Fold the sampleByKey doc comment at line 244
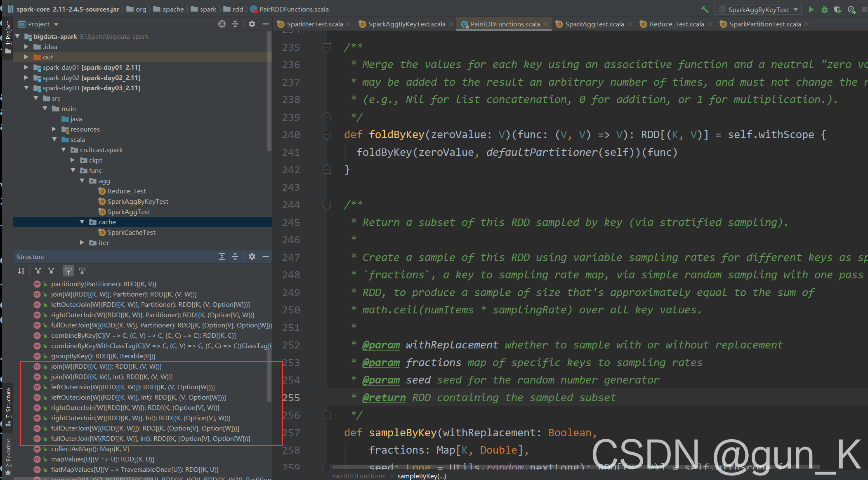The width and height of the screenshot is (868, 480). [x=327, y=205]
